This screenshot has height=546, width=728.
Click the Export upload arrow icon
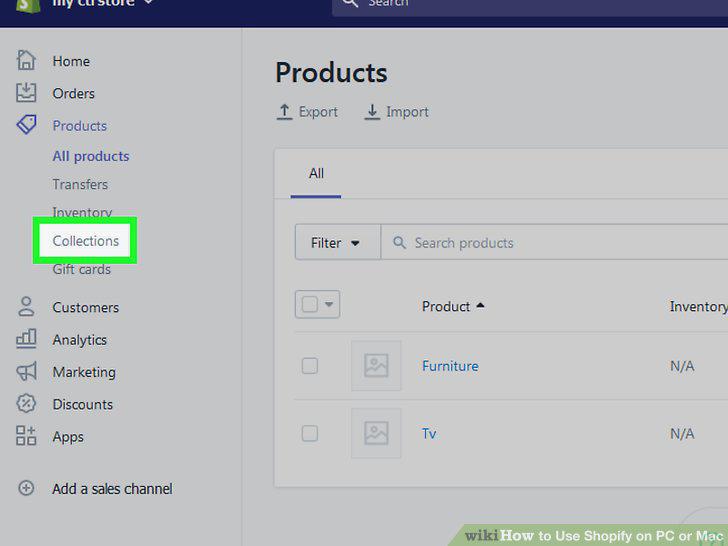click(284, 112)
